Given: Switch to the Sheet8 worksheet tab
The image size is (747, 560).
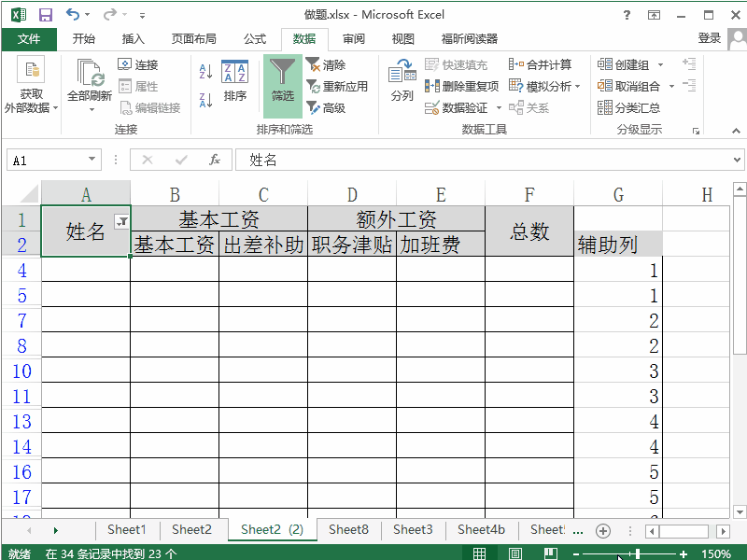Looking at the screenshot, I should (x=348, y=529).
